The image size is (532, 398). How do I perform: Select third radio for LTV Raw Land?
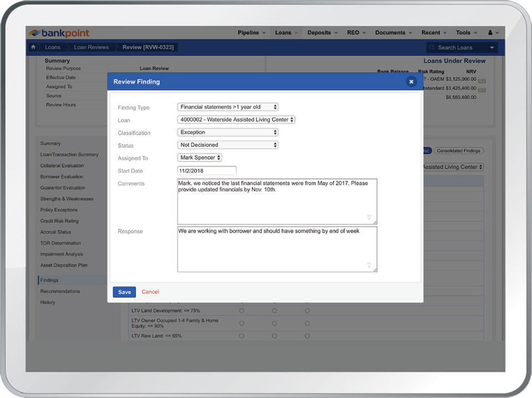(x=307, y=336)
